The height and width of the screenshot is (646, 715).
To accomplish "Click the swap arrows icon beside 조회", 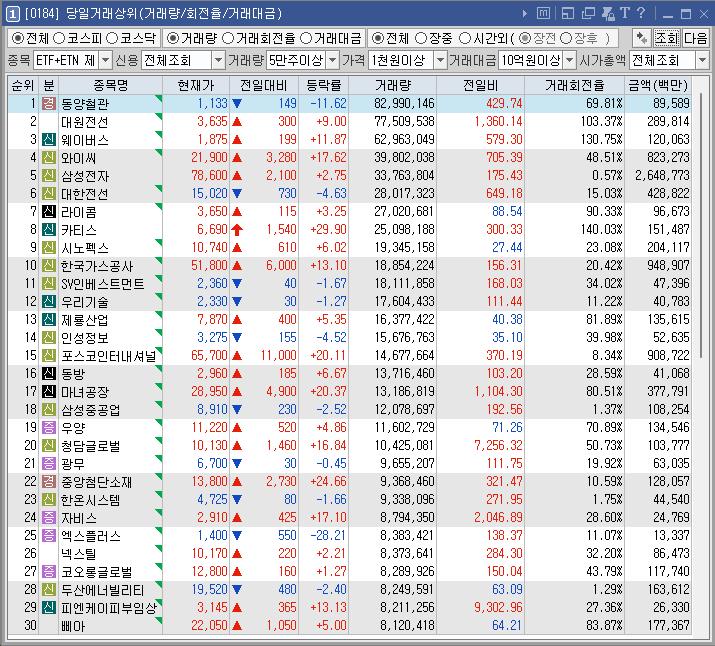I will [x=642, y=38].
